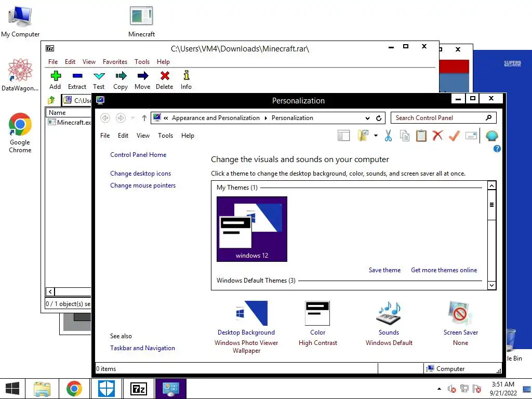Expand the breadcrumb arrow after Appearance and Personalization

pos(265,118)
